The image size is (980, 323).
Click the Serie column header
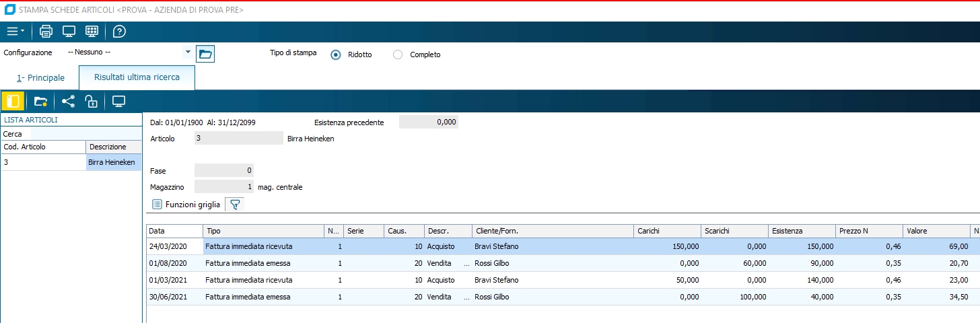click(x=364, y=231)
